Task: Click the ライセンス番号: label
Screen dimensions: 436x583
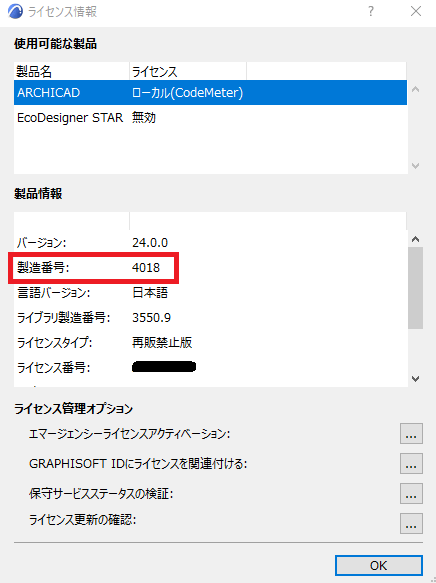Action: tap(54, 368)
